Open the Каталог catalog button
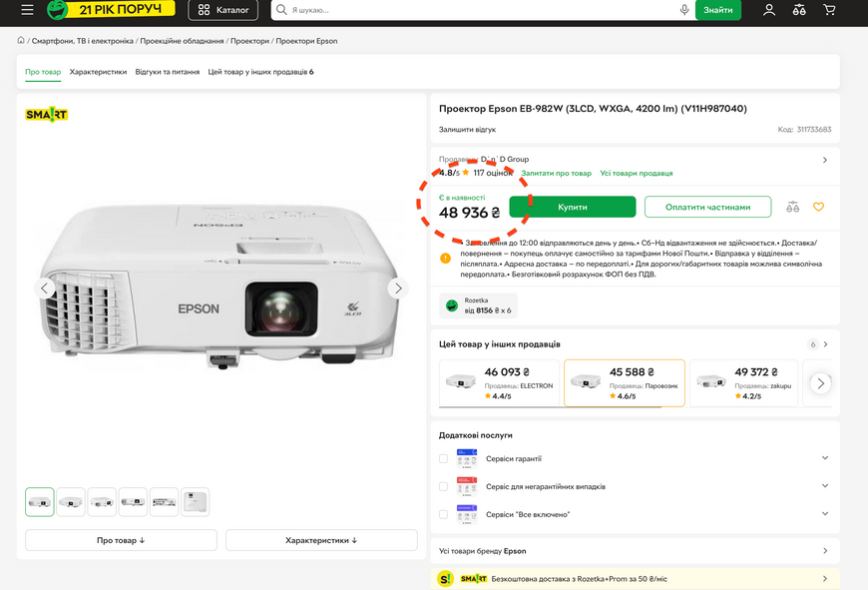The image size is (868, 590). pos(223,10)
